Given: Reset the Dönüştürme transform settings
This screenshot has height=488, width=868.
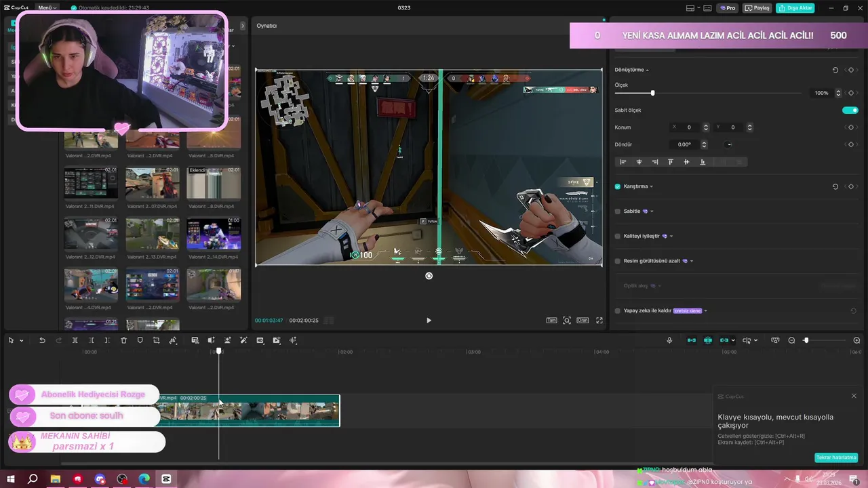Looking at the screenshot, I should coord(835,70).
